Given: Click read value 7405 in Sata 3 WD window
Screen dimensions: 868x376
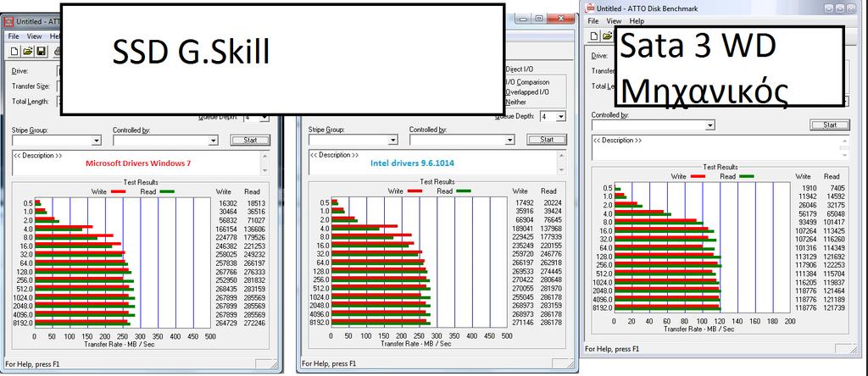Looking at the screenshot, I should 837,188.
